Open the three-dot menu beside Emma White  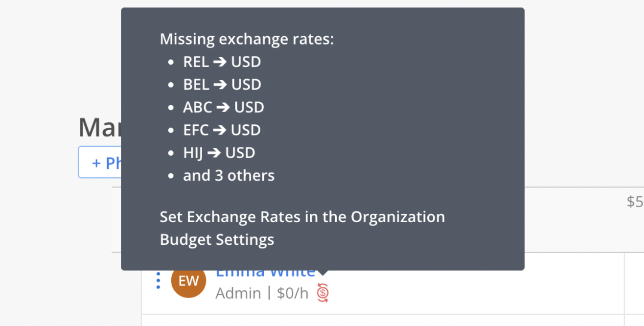tap(158, 280)
